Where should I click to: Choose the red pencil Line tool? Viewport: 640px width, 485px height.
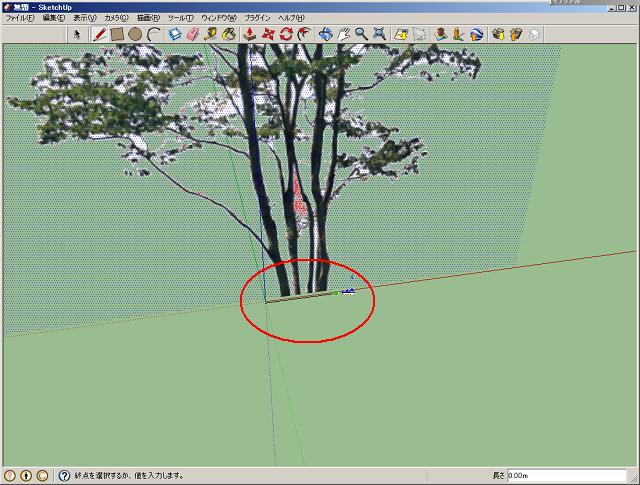pos(100,34)
